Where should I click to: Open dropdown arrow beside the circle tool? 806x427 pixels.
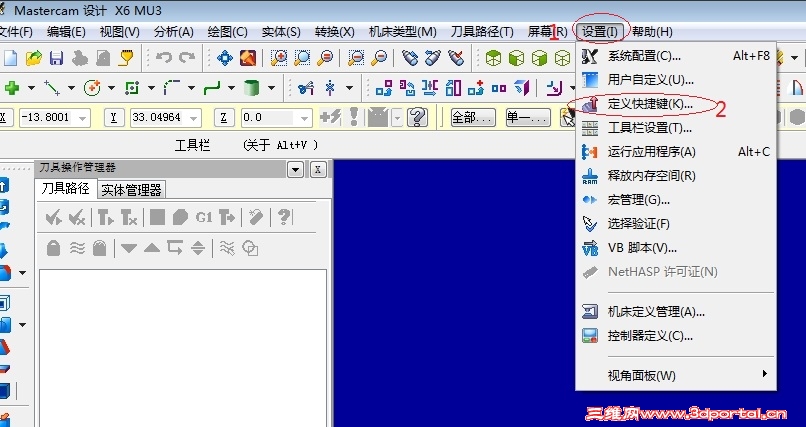pos(111,88)
